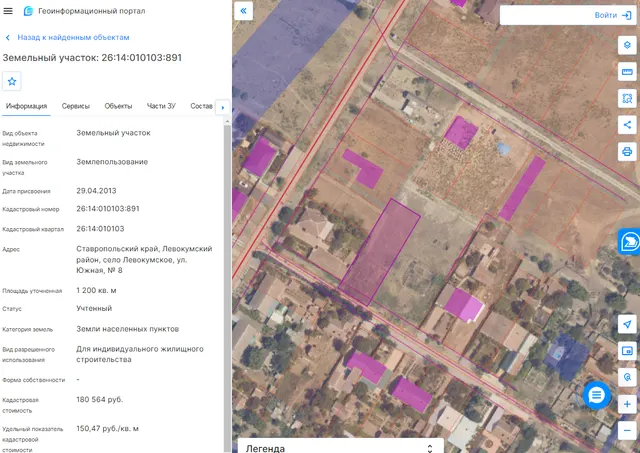Select the ruler measurement tool

point(627,72)
